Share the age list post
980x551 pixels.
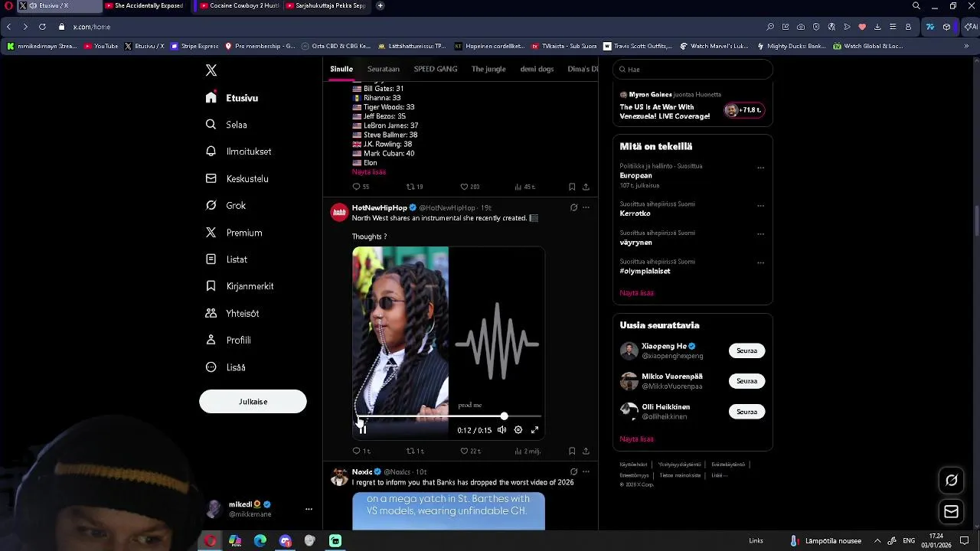(586, 187)
